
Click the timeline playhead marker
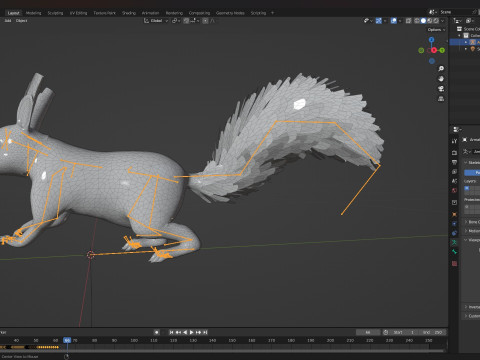(x=67, y=340)
